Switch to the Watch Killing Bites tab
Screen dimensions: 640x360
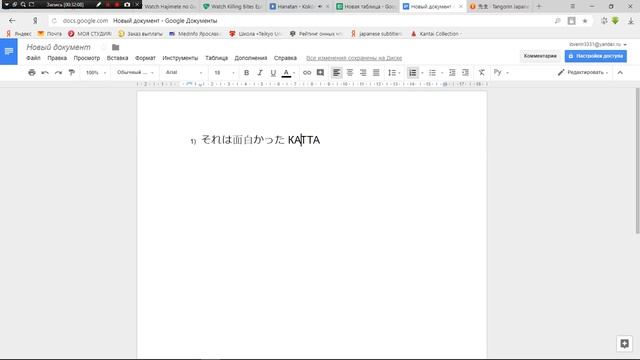coord(233,7)
